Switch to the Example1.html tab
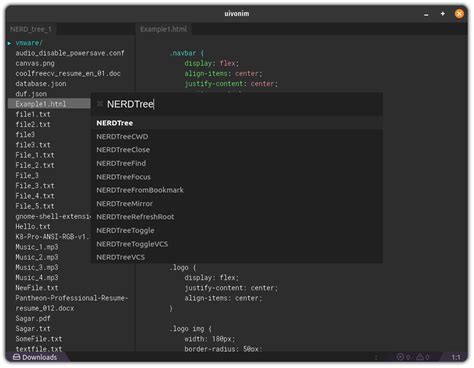This screenshot has width=474, height=368. (164, 29)
